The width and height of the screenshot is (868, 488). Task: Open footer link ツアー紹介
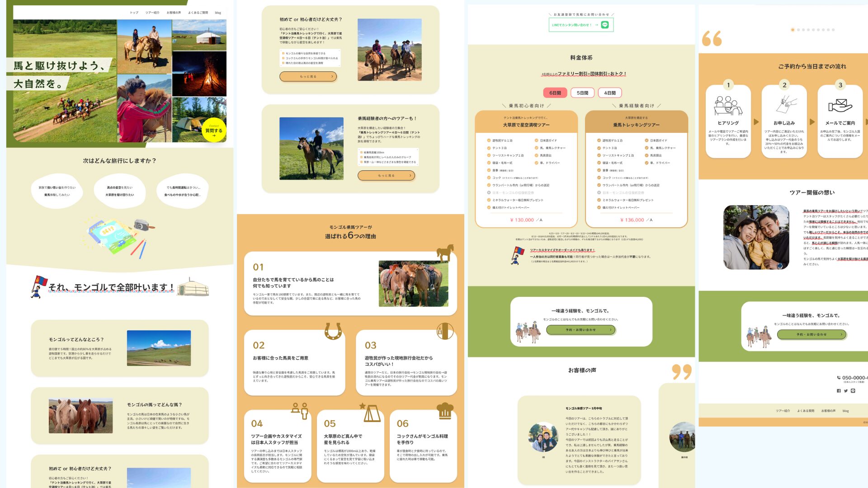tap(783, 411)
